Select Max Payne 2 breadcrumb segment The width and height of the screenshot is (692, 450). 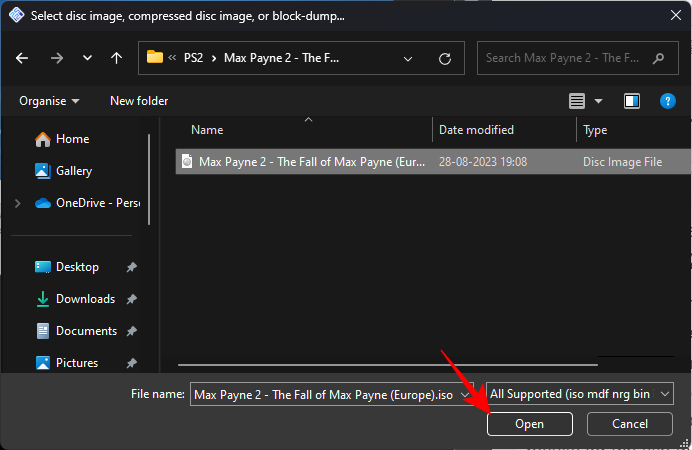[281, 58]
